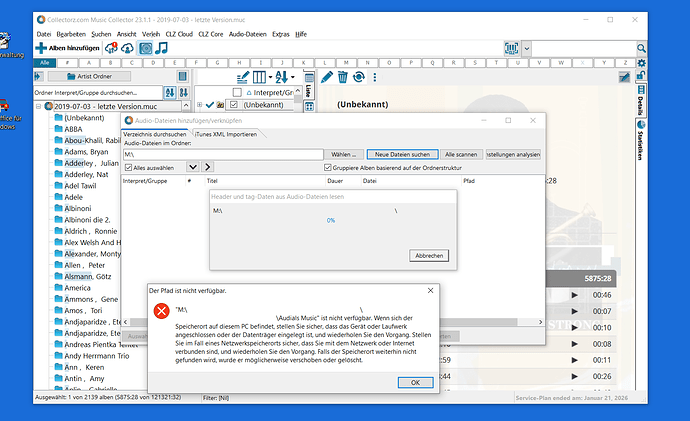The image size is (690, 421).
Task: Click the A-Z sort order icon
Action: (x=281, y=77)
